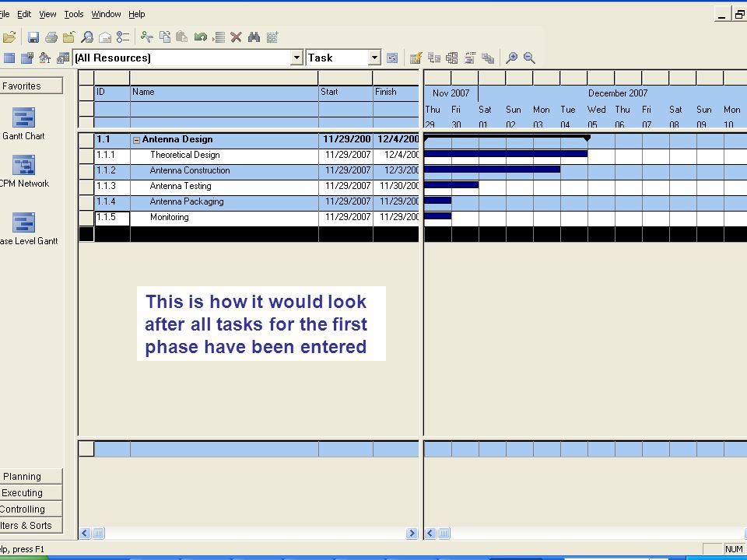Open the Tools menu
Screen dimensions: 747x560
[74, 14]
